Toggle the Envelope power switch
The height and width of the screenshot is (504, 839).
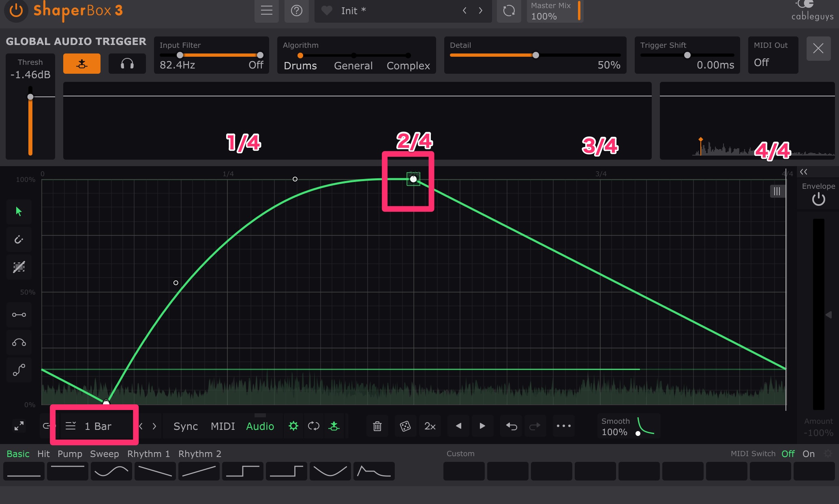point(818,199)
